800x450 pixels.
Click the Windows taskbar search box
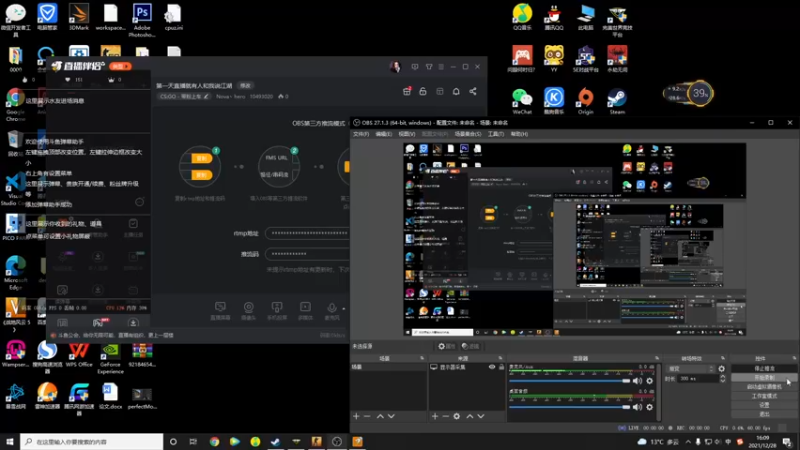coord(92,442)
